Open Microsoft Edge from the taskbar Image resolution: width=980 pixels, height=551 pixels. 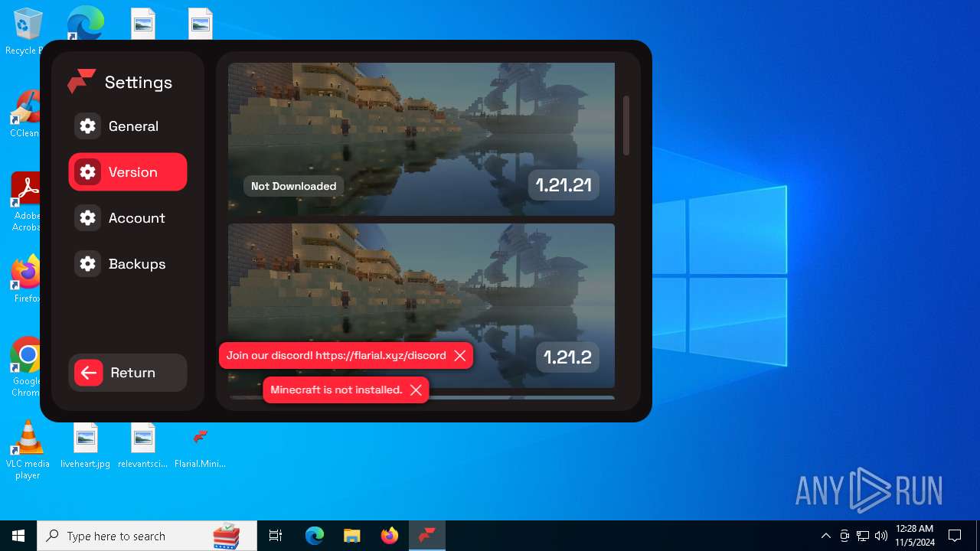[x=315, y=536]
